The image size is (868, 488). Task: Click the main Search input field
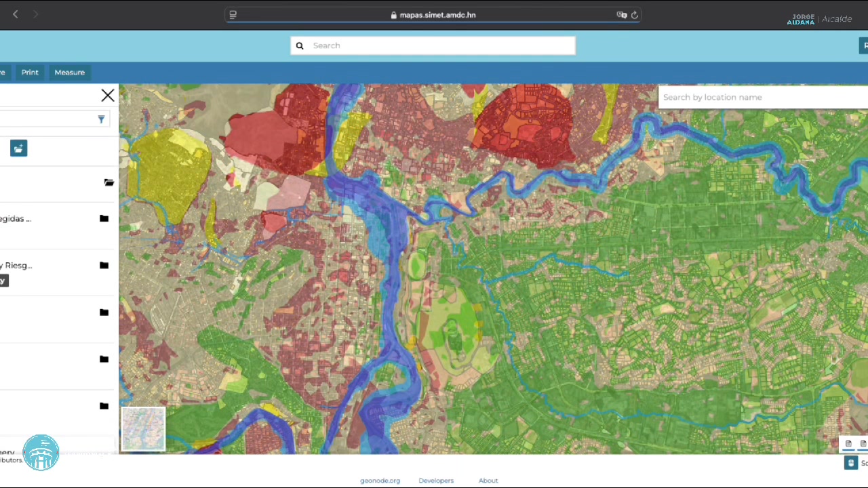433,45
